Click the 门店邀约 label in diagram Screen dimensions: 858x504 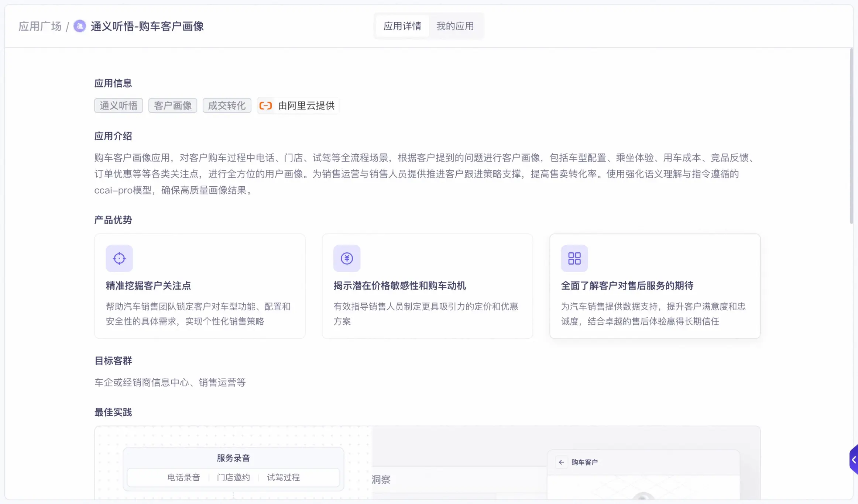click(x=233, y=477)
